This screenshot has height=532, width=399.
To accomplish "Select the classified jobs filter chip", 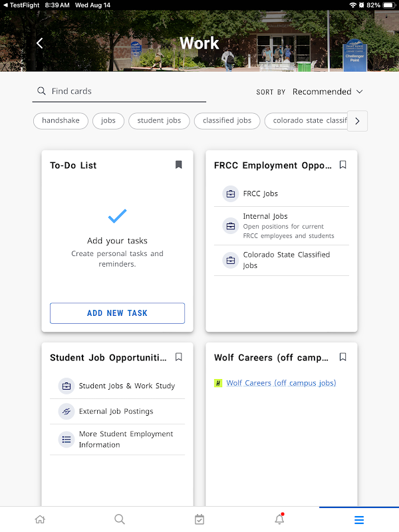I will point(227,121).
